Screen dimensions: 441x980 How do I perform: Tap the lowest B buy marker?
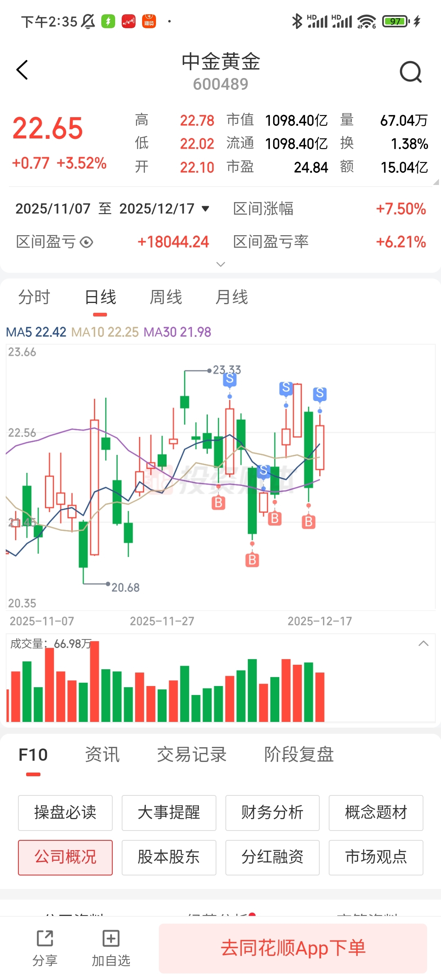point(252,560)
